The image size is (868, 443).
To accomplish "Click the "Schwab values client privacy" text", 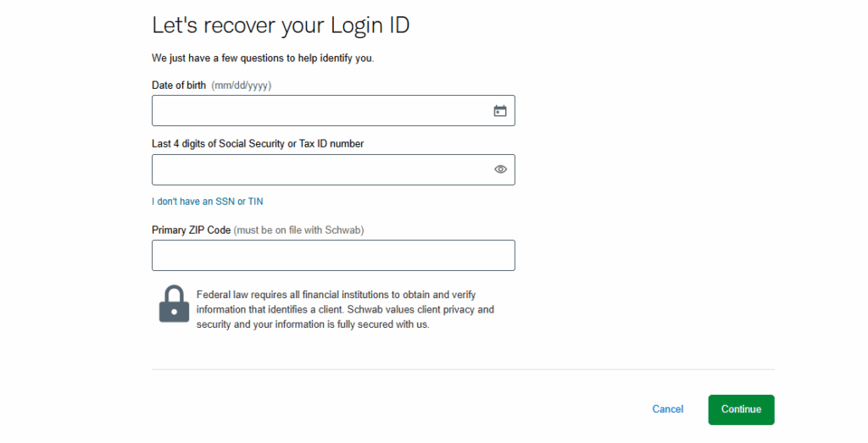I will (x=412, y=310).
